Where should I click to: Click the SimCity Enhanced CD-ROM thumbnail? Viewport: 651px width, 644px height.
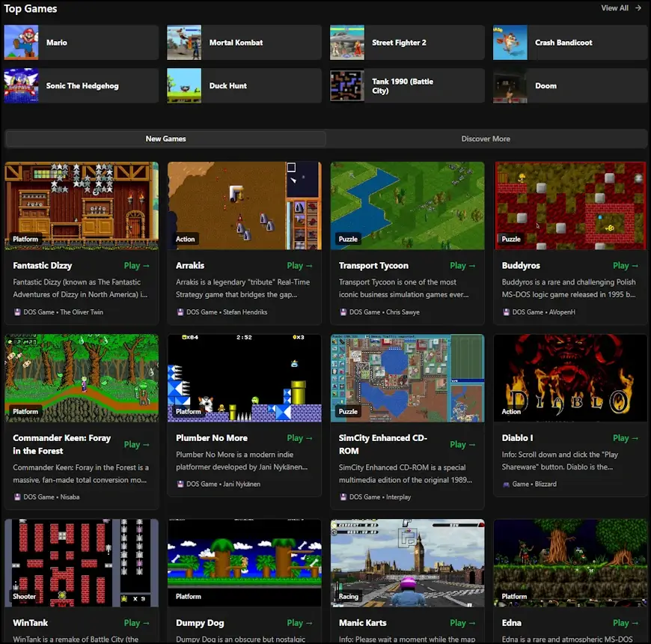(x=407, y=377)
